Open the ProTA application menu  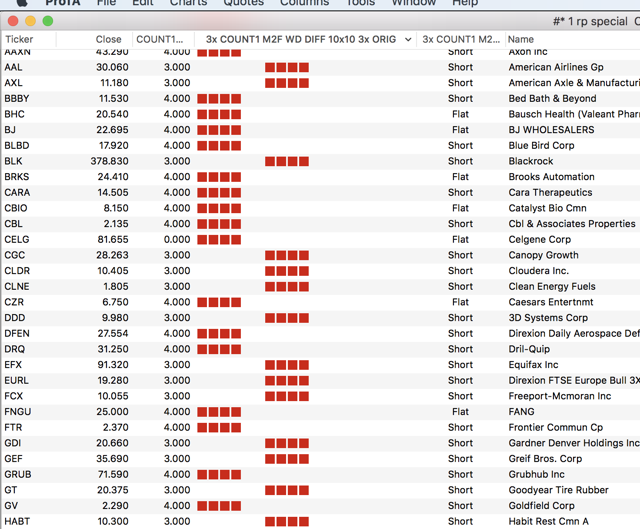(x=63, y=3)
